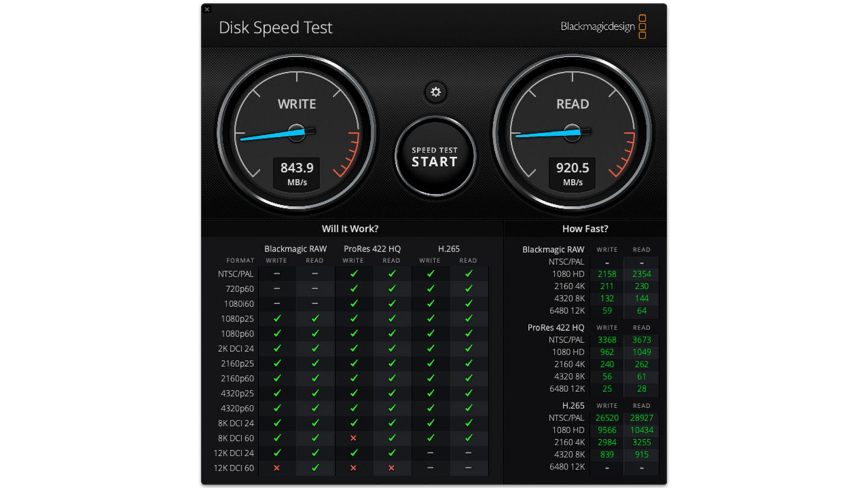This screenshot has width=868, height=488.
Task: Select H.265 NTSC/PAL write value 26520
Action: [607, 418]
